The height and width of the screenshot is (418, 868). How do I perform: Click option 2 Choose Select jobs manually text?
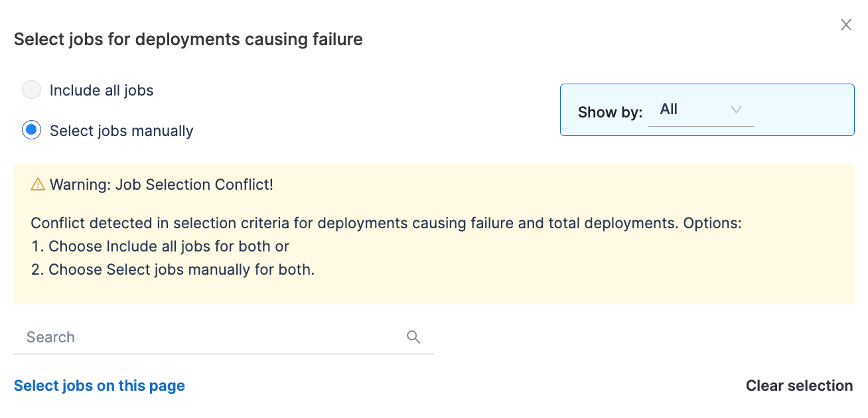(x=181, y=269)
